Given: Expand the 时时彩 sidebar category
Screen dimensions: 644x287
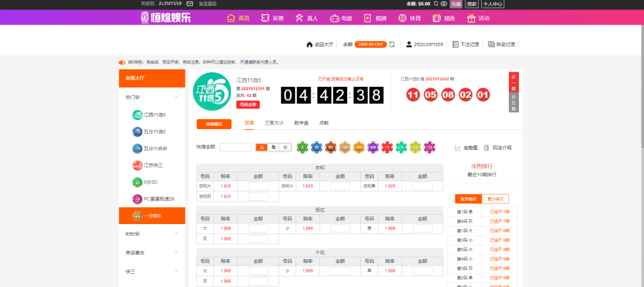Looking at the screenshot, I should click(176, 234).
